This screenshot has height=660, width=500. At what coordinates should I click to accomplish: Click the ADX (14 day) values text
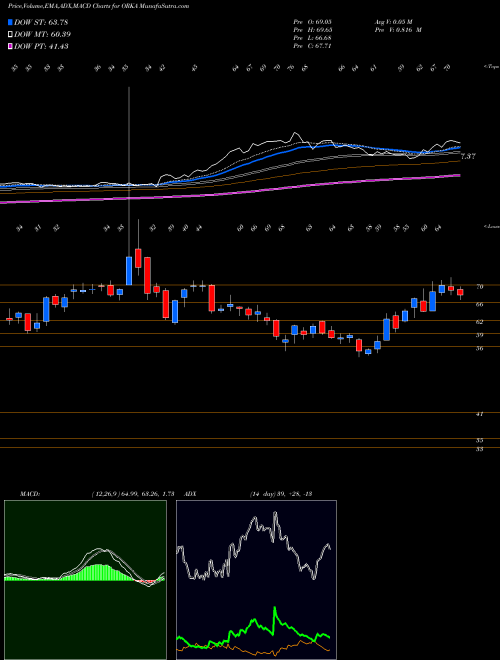point(280,494)
